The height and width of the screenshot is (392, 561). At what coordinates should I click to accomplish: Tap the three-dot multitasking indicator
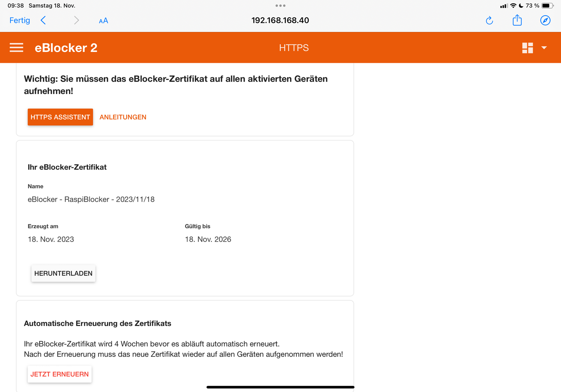click(x=280, y=5)
